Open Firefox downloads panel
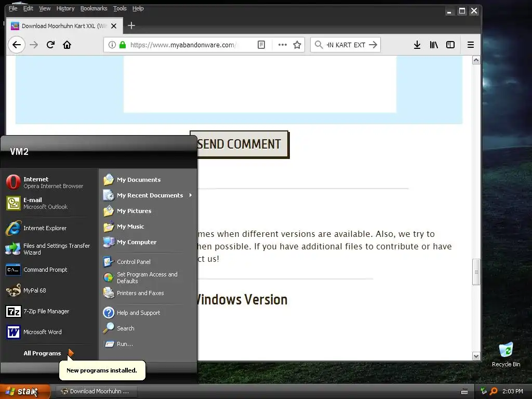The height and width of the screenshot is (399, 532). click(417, 45)
